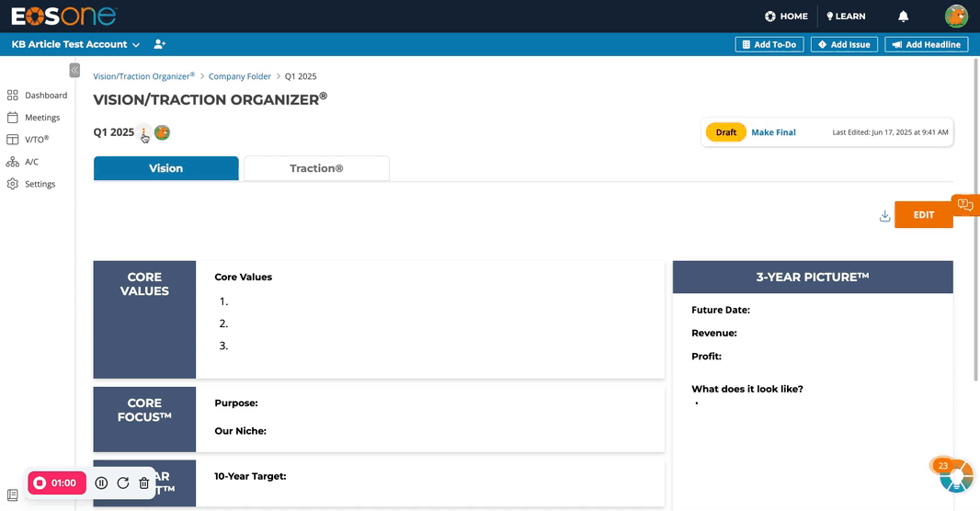
Task: Click the V/TO layout icon
Action: (x=13, y=140)
